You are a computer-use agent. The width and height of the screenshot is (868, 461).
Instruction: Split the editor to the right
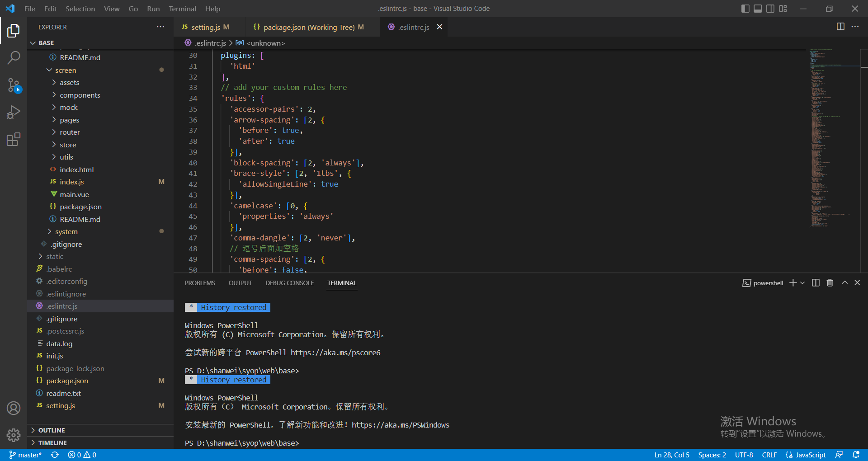click(840, 27)
